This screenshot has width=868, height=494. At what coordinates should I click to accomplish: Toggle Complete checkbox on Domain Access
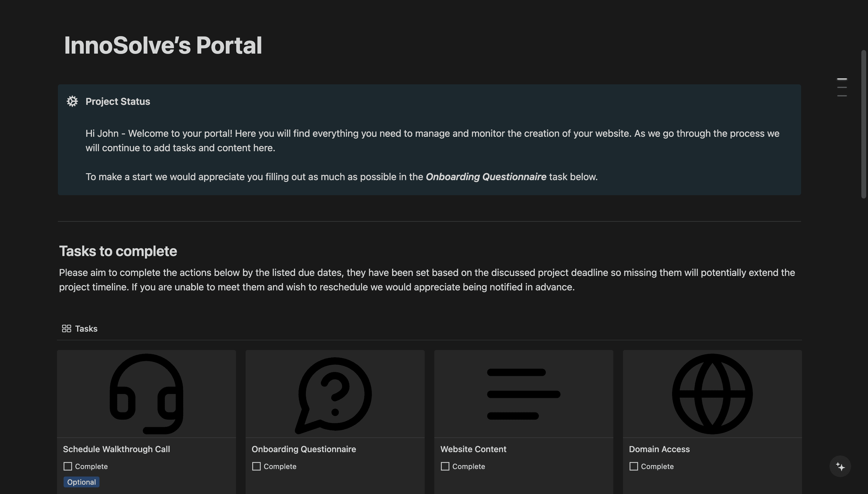[x=634, y=466]
